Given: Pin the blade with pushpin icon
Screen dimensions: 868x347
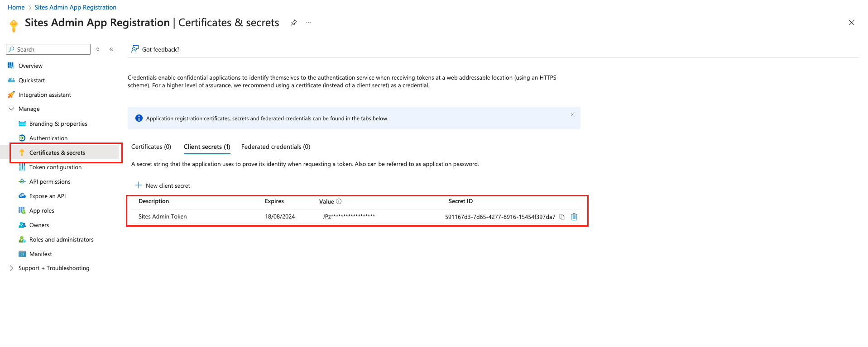Looking at the screenshot, I should [x=294, y=23].
